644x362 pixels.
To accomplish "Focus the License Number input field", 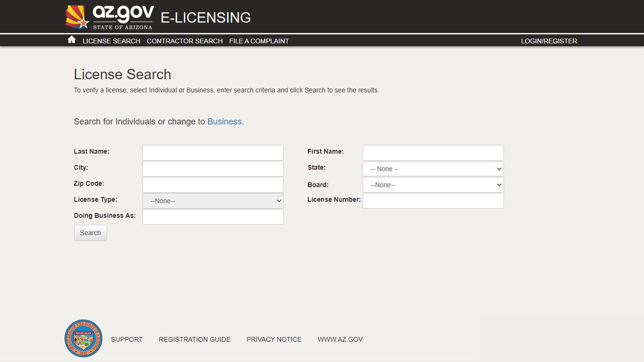I will (x=433, y=201).
